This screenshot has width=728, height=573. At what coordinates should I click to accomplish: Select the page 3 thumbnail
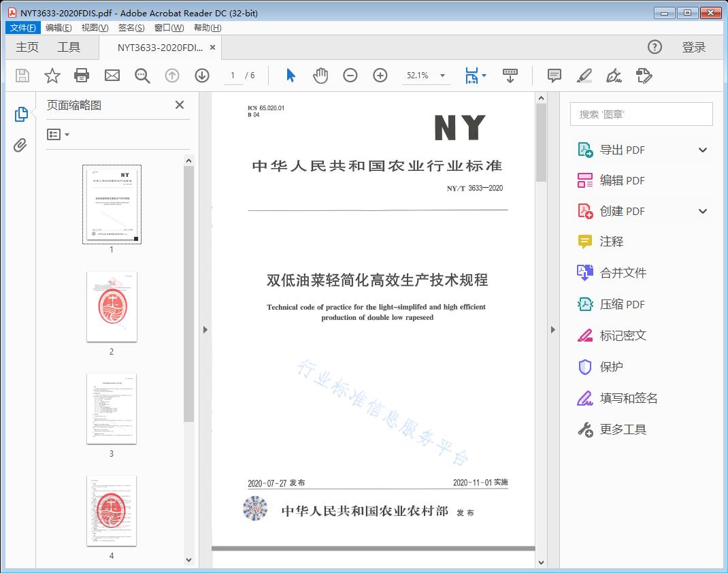(112, 408)
